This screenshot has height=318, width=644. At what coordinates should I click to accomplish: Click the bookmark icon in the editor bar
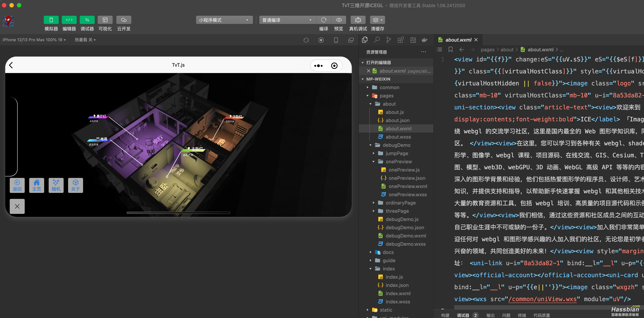click(451, 50)
